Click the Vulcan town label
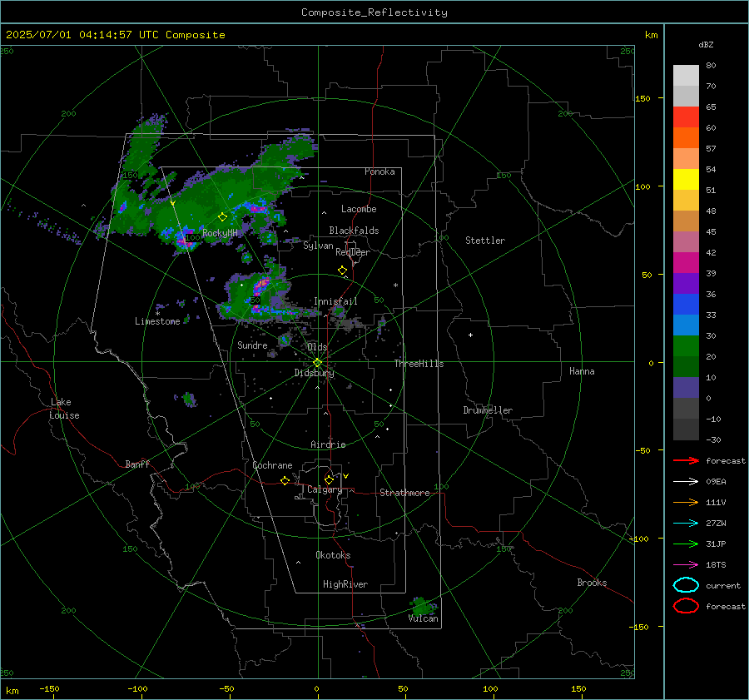The image size is (749, 700). click(x=424, y=618)
